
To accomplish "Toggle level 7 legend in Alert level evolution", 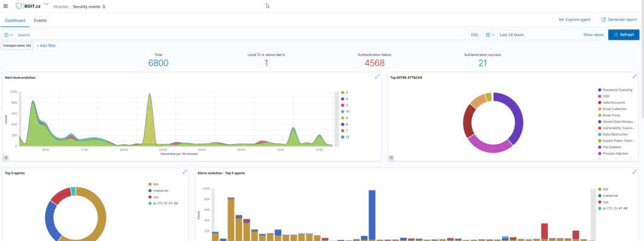I will pos(345,130).
